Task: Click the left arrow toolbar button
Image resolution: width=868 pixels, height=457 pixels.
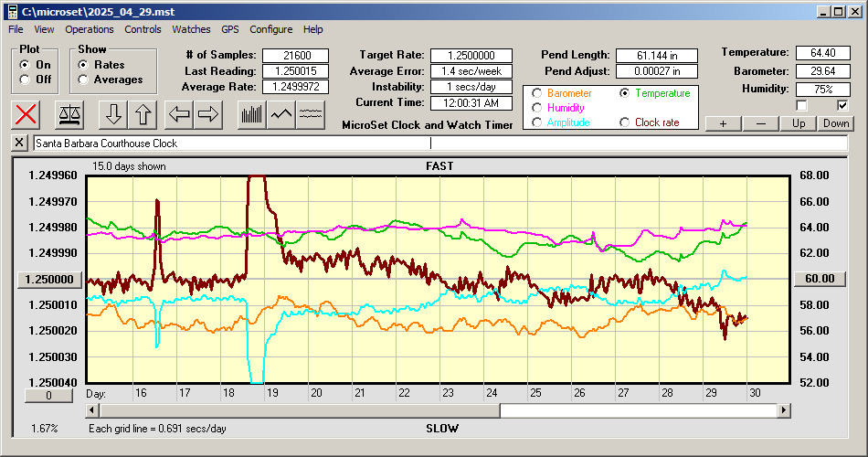Action: 179,114
